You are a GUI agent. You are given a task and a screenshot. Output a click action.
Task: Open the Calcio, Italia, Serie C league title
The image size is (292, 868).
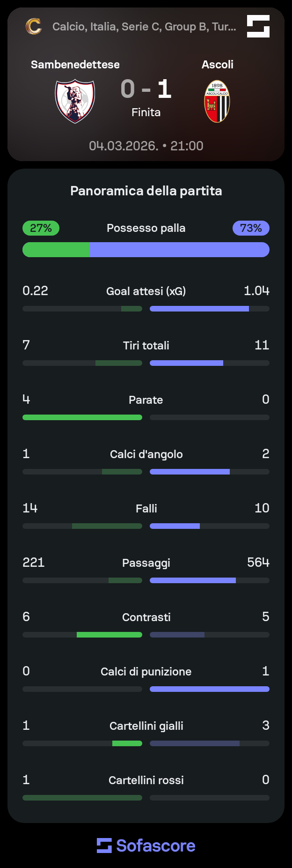coord(144,27)
